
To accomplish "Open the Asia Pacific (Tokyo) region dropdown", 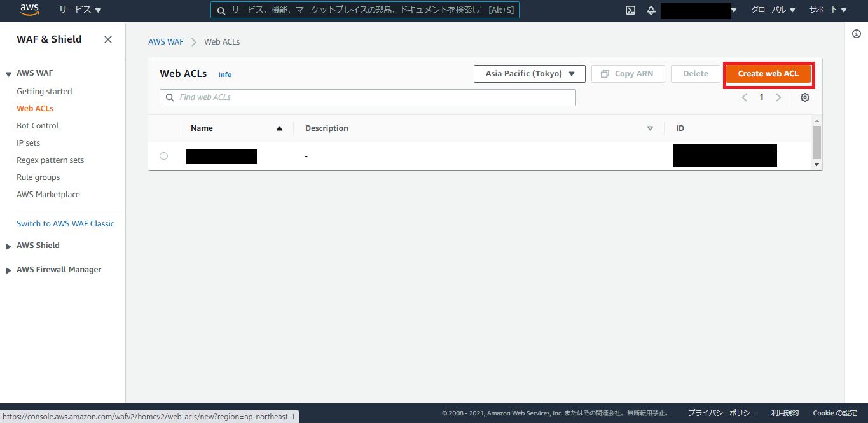I will [529, 74].
